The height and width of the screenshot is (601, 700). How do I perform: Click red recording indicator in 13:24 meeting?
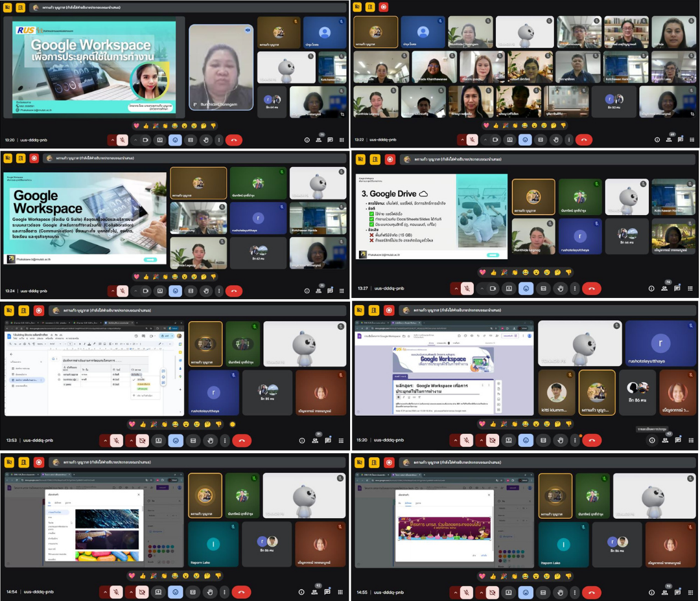point(34,158)
